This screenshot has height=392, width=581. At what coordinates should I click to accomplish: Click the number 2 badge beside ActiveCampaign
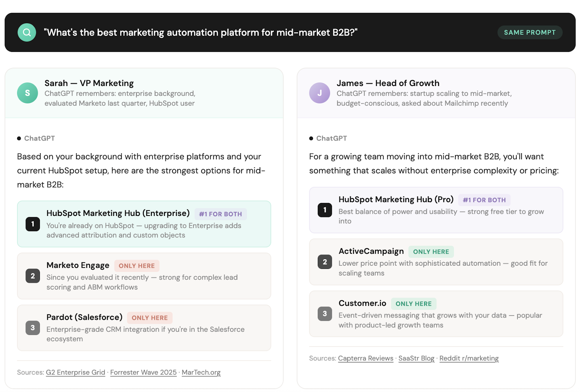click(325, 262)
